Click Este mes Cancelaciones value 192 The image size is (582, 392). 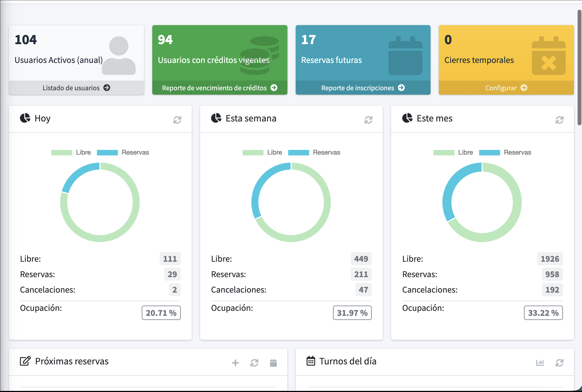[552, 290]
